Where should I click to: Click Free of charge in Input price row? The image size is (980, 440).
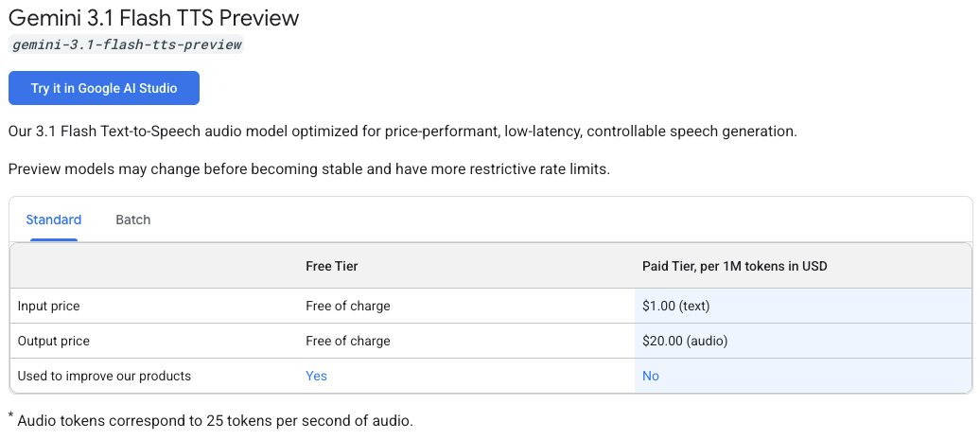[x=348, y=307]
